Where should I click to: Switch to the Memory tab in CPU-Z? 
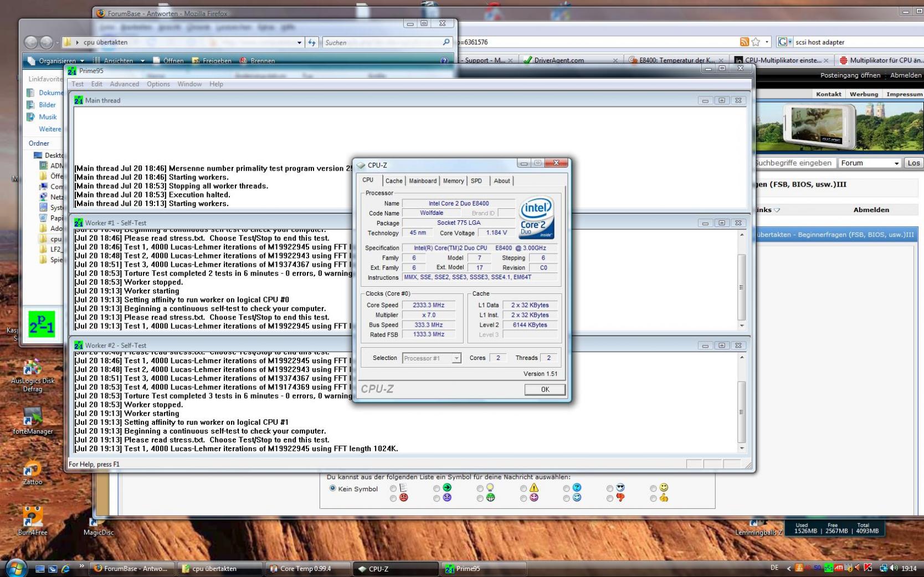[453, 181]
